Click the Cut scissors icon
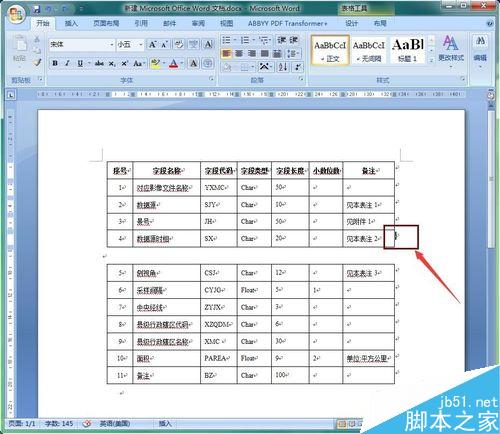Viewport: 500px width, 434px height. click(37, 39)
